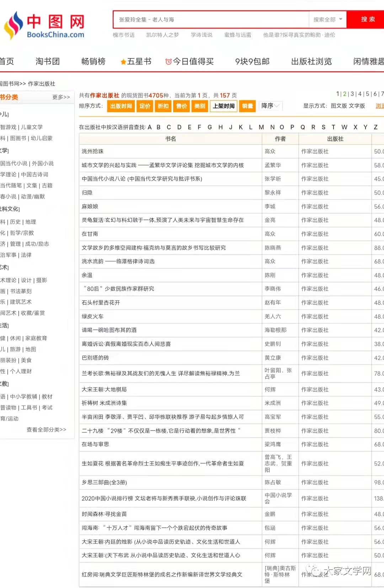Sort results by 折扣
The width and height of the screenshot is (384, 588).
pos(163,106)
